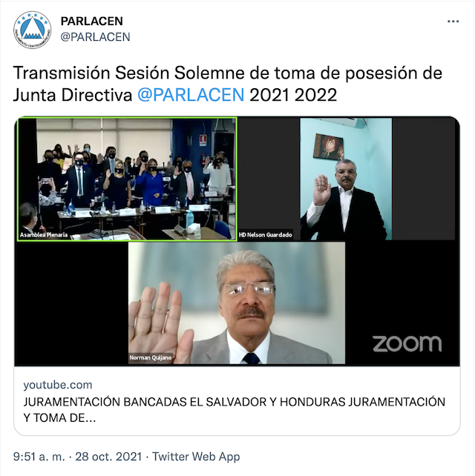Click the PARLACEN display name
Image resolution: width=475 pixels, height=476 pixels.
92,21
